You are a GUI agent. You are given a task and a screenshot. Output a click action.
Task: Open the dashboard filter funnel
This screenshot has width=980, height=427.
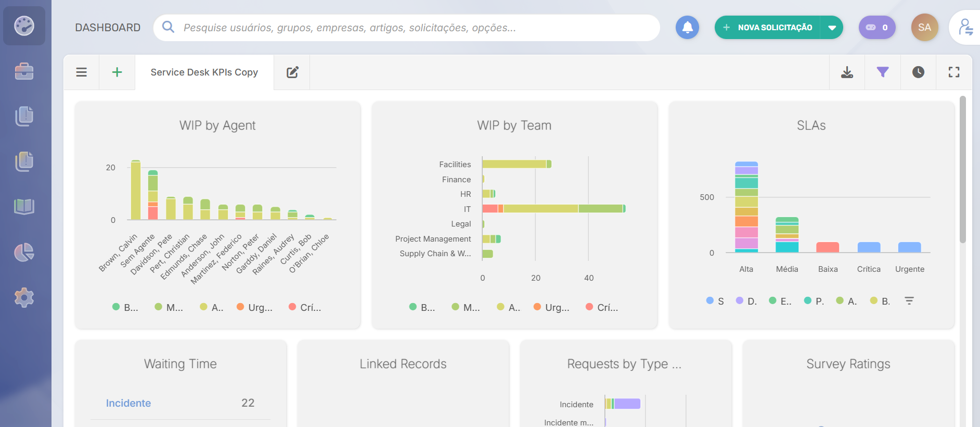click(x=882, y=72)
